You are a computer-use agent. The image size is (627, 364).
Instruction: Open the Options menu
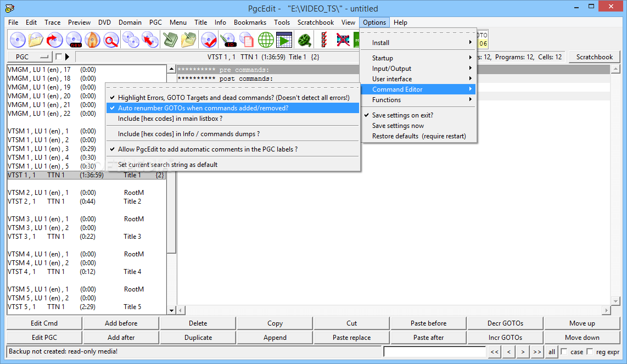(x=374, y=23)
